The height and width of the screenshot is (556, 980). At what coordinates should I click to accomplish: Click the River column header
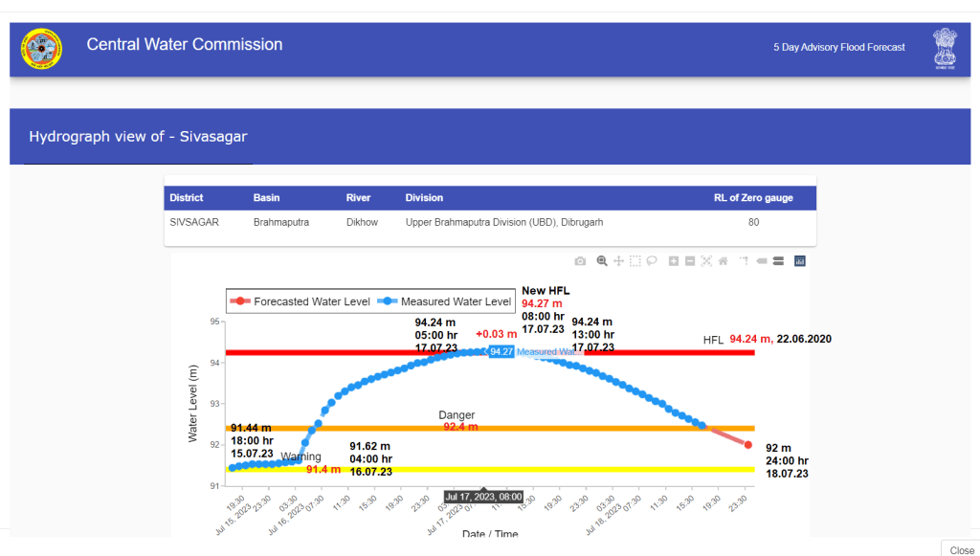pyautogui.click(x=358, y=197)
